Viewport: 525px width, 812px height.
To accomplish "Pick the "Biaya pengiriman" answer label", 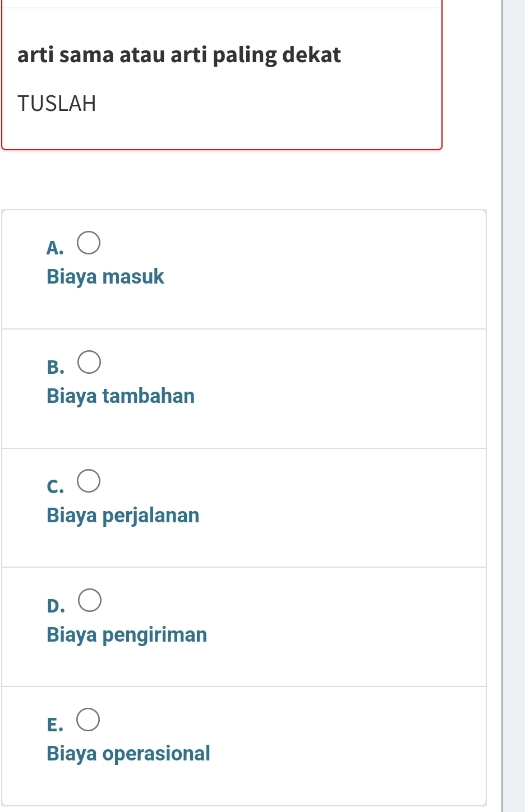I will pyautogui.click(x=127, y=635).
